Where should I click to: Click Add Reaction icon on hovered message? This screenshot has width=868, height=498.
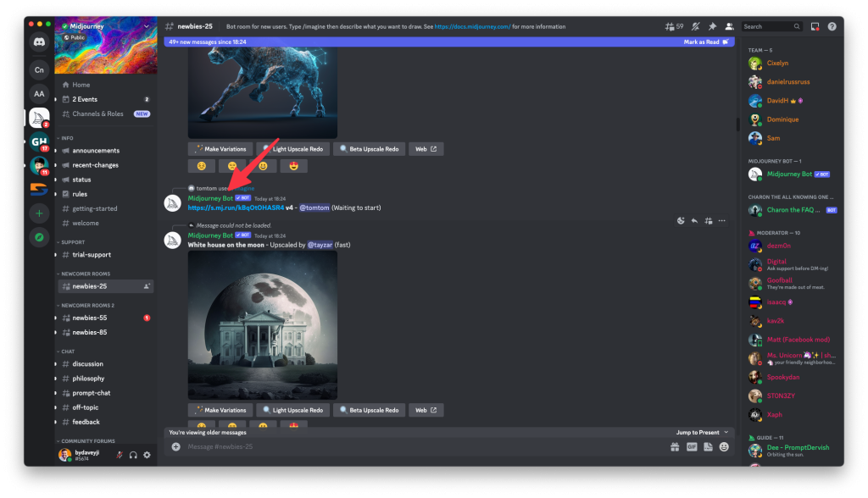click(681, 221)
